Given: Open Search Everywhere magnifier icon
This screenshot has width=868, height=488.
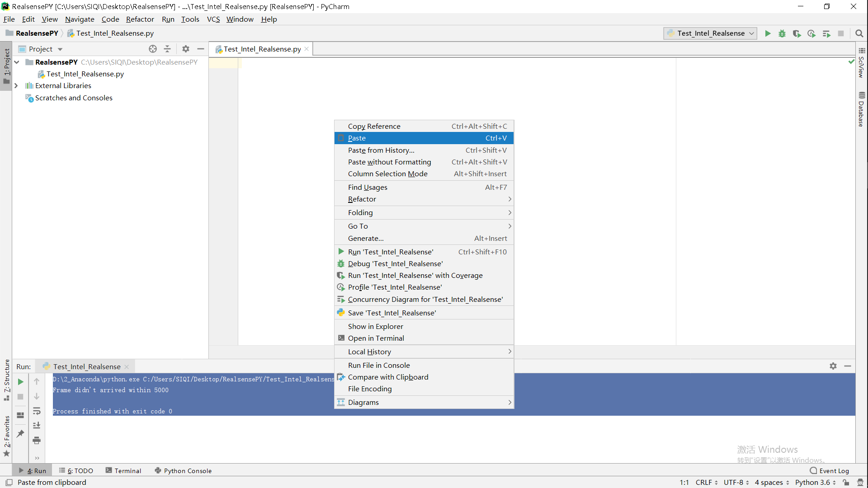Looking at the screenshot, I should point(859,33).
